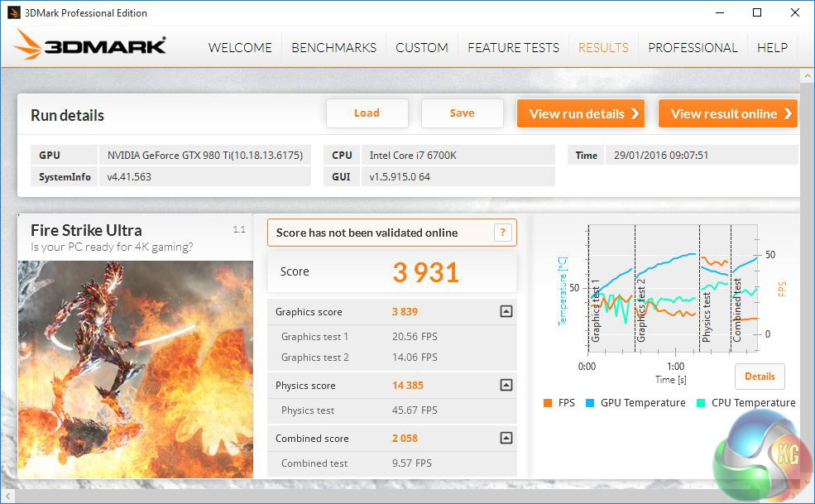The width and height of the screenshot is (815, 504).
Task: Open the Custom tab
Action: coord(421,47)
